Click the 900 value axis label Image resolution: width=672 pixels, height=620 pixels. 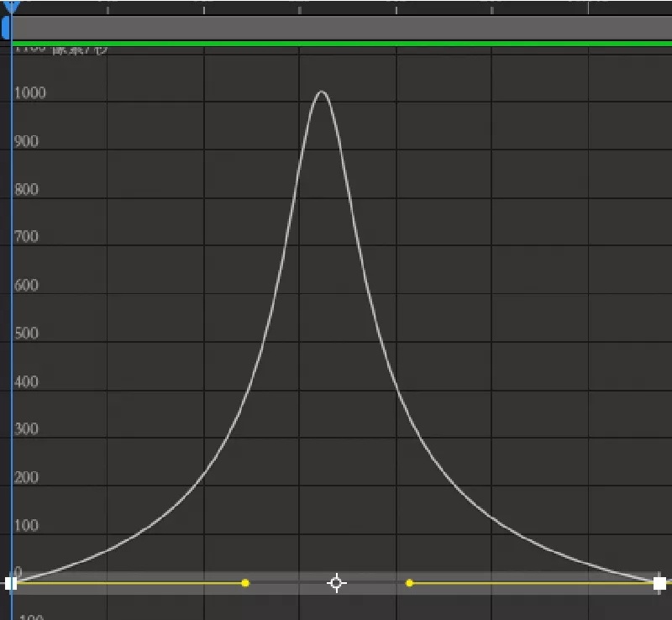pyautogui.click(x=26, y=141)
